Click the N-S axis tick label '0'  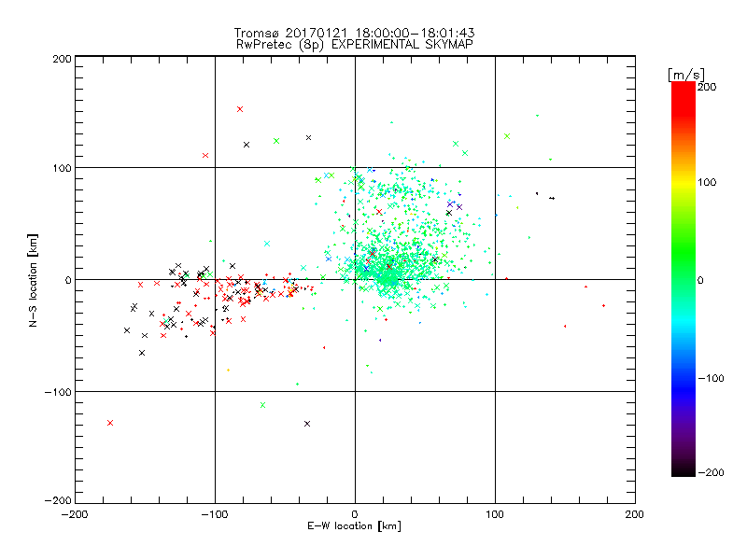tap(68, 281)
